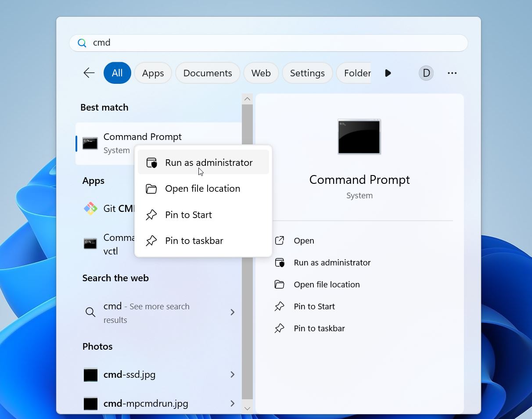
Task: Switch to the Documents filter tab
Action: point(208,73)
